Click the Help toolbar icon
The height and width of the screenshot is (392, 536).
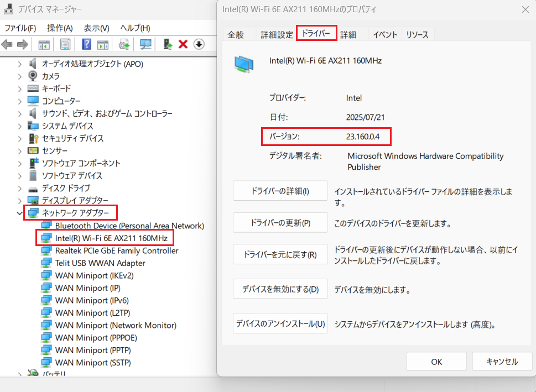(87, 44)
